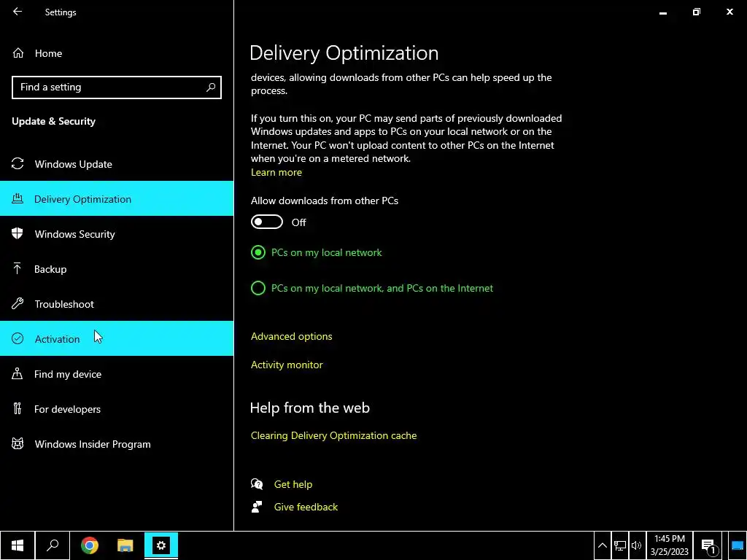Click the Activation checkmark circle icon
This screenshot has height=560, width=747.
(18, 338)
